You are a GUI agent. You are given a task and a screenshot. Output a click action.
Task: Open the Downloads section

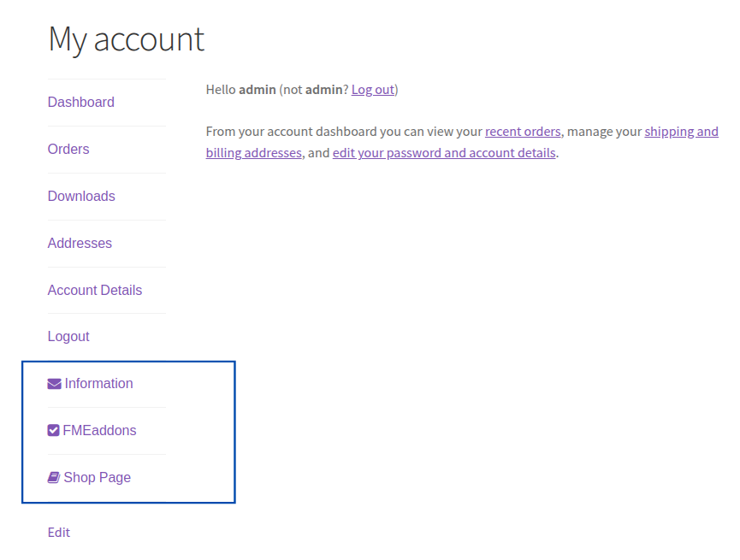(81, 197)
